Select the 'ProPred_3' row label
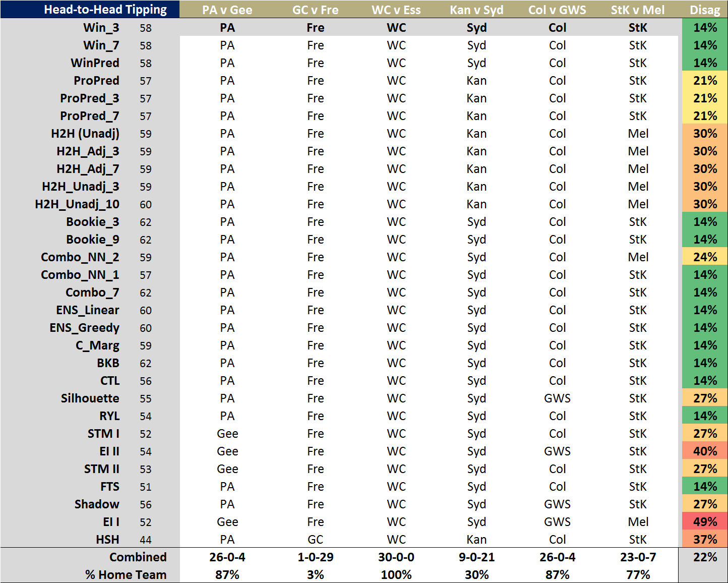The width and height of the screenshot is (728, 583). (x=90, y=98)
